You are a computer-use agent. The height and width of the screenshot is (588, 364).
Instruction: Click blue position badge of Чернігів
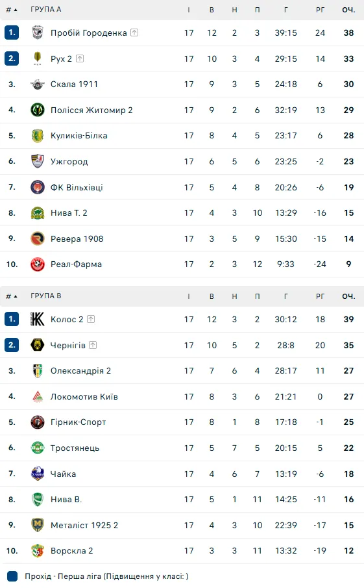coord(12,345)
